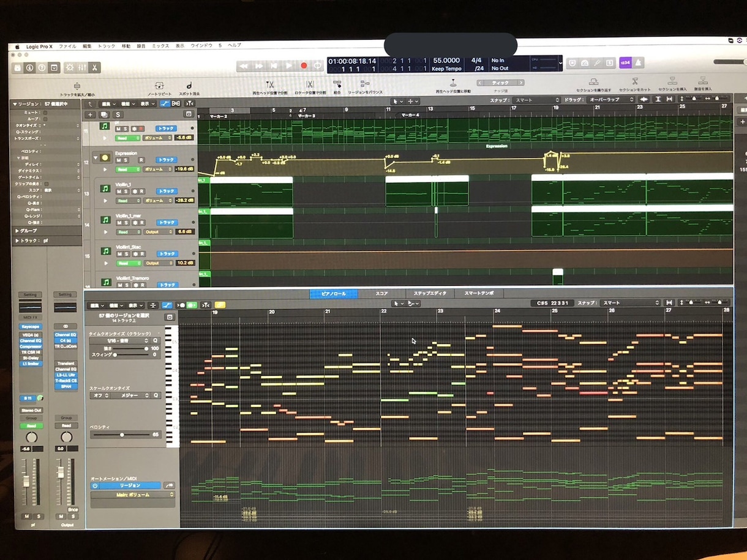Toggle the count-in 1234 button
This screenshot has width=747, height=560.
pyautogui.click(x=625, y=62)
